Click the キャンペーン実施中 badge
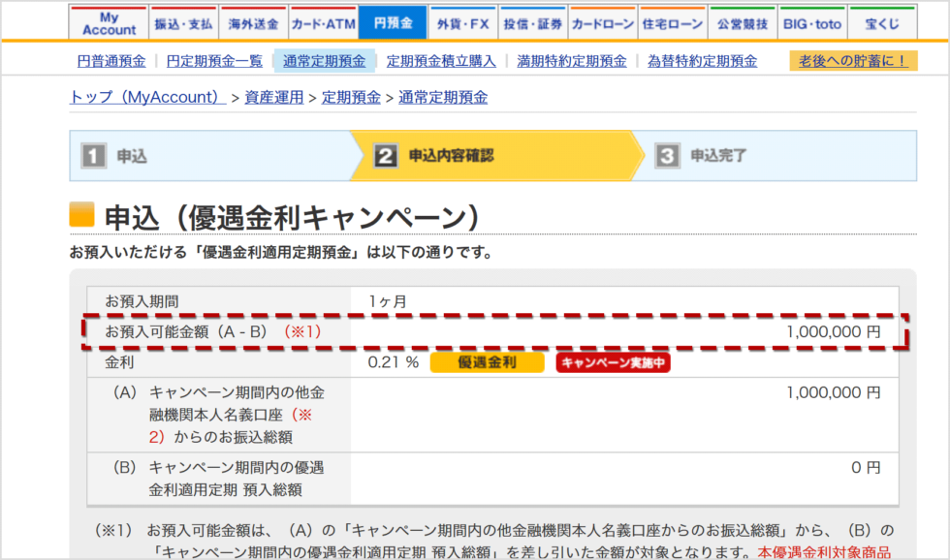The height and width of the screenshot is (560, 950). 613,362
